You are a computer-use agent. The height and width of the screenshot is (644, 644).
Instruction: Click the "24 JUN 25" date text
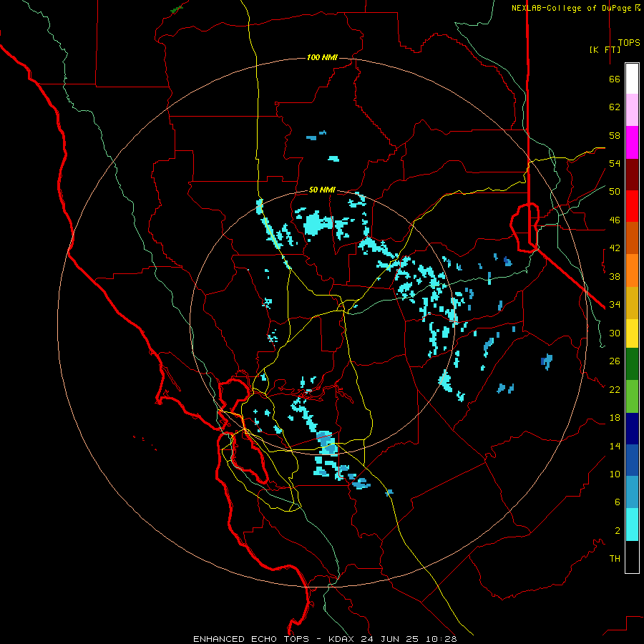click(390, 639)
